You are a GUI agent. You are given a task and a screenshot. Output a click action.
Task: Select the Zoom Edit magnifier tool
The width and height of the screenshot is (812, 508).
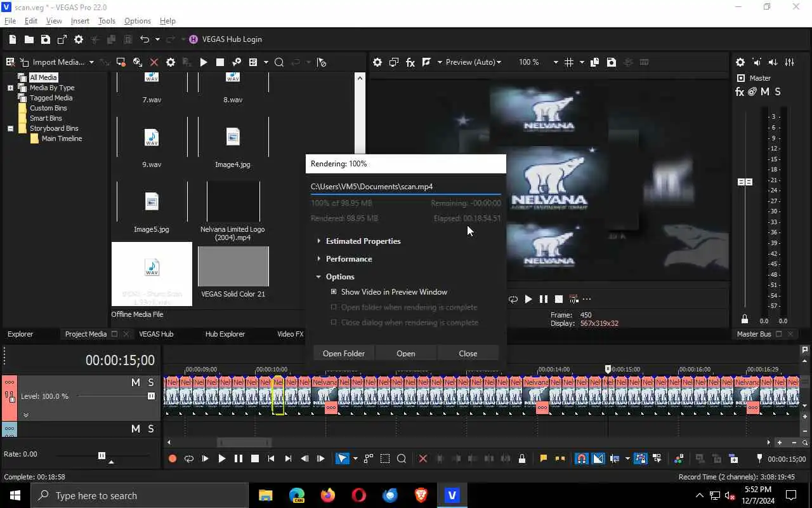pyautogui.click(x=402, y=458)
